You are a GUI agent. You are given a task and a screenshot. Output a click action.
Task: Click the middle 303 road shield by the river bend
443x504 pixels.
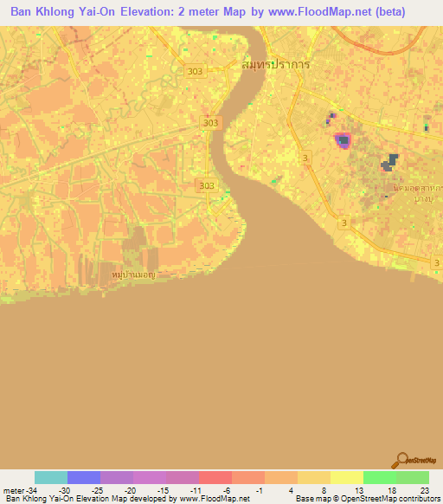click(x=211, y=123)
